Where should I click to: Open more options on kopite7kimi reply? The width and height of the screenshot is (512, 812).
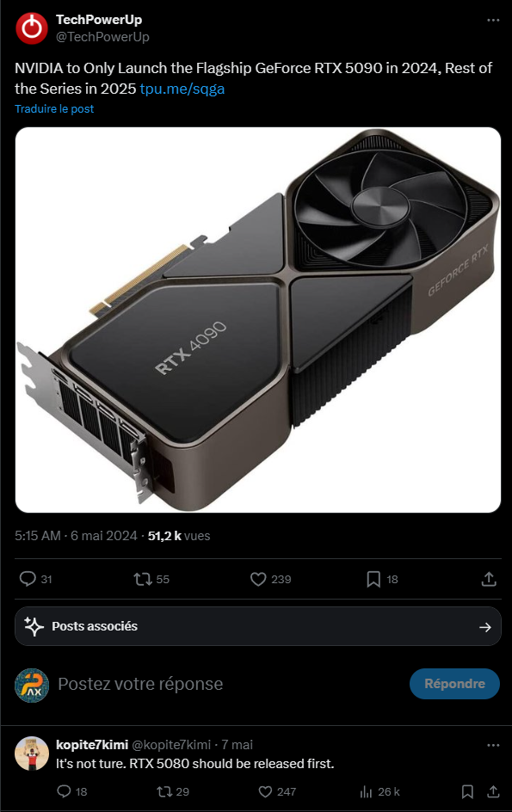click(493, 745)
